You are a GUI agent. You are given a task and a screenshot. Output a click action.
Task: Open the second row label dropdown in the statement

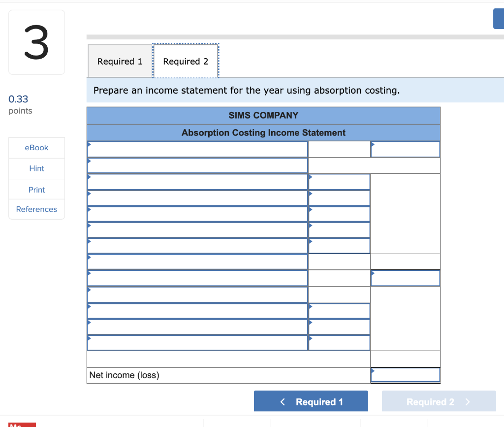coord(197,165)
